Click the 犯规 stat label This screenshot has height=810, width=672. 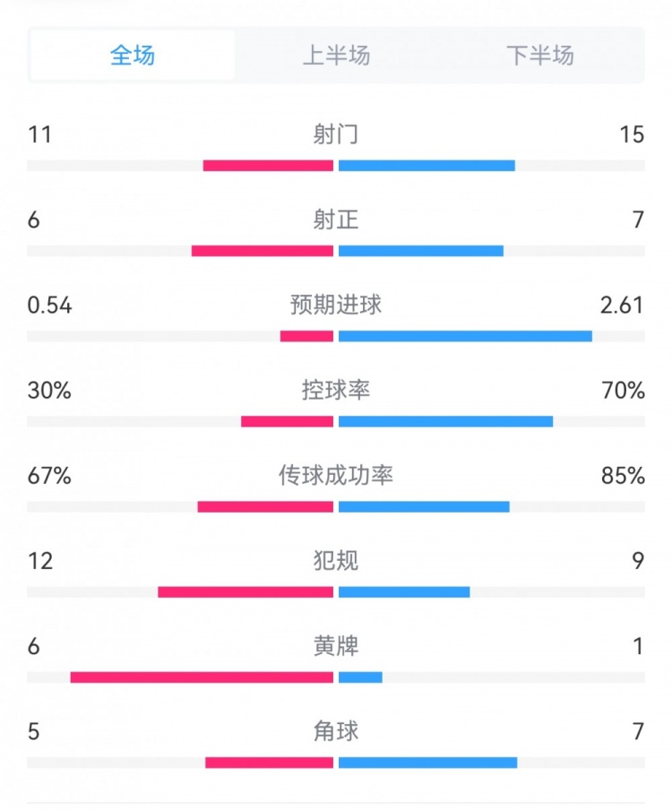coord(336,561)
